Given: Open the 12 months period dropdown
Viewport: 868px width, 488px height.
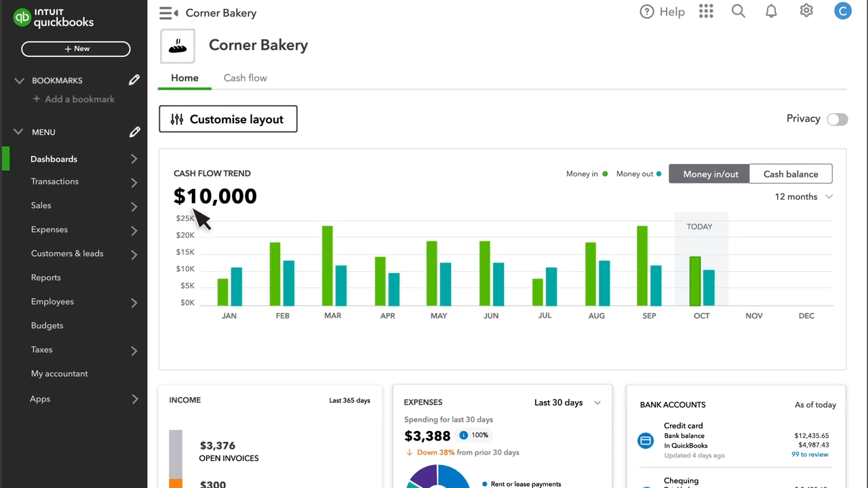Looking at the screenshot, I should [x=804, y=197].
